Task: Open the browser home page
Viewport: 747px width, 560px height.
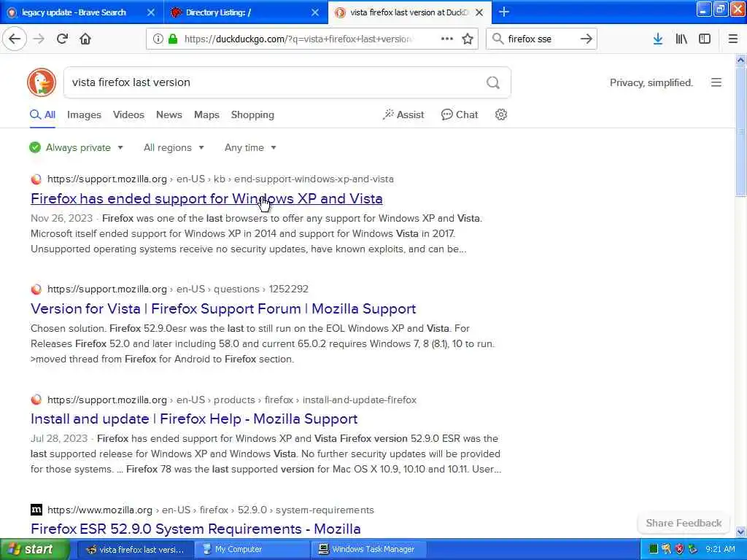Action: click(x=85, y=39)
